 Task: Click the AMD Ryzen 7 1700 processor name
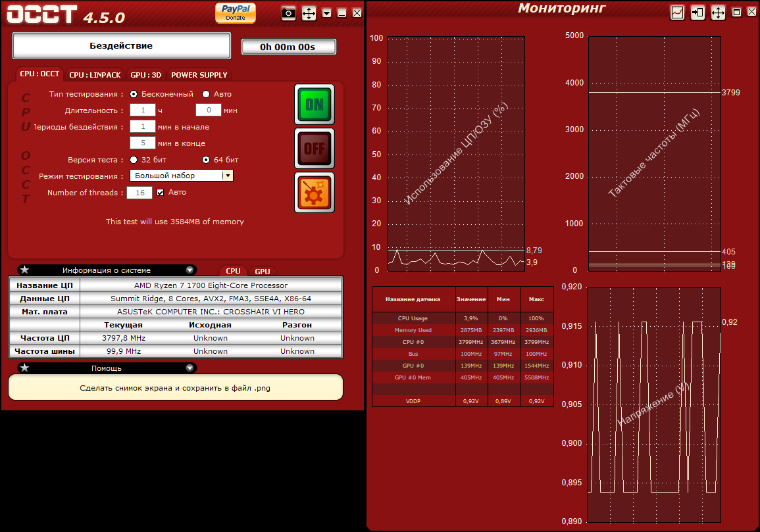pos(211,285)
